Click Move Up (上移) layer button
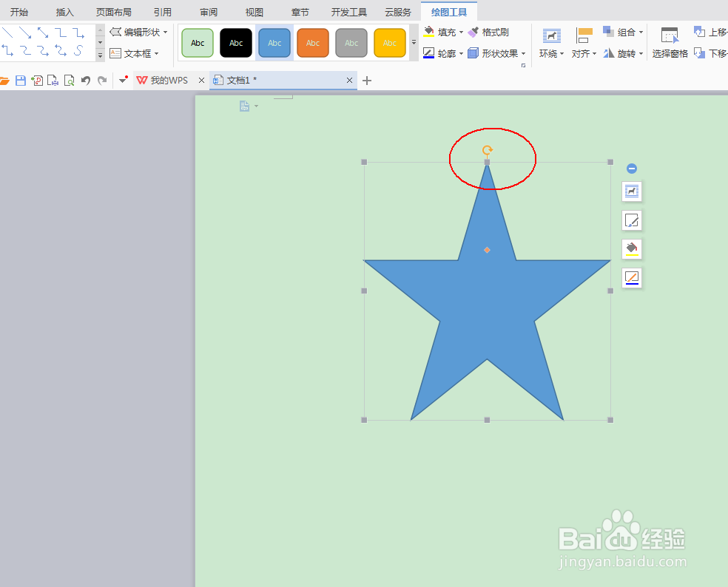Screen dimensions: 728x587 point(710,32)
